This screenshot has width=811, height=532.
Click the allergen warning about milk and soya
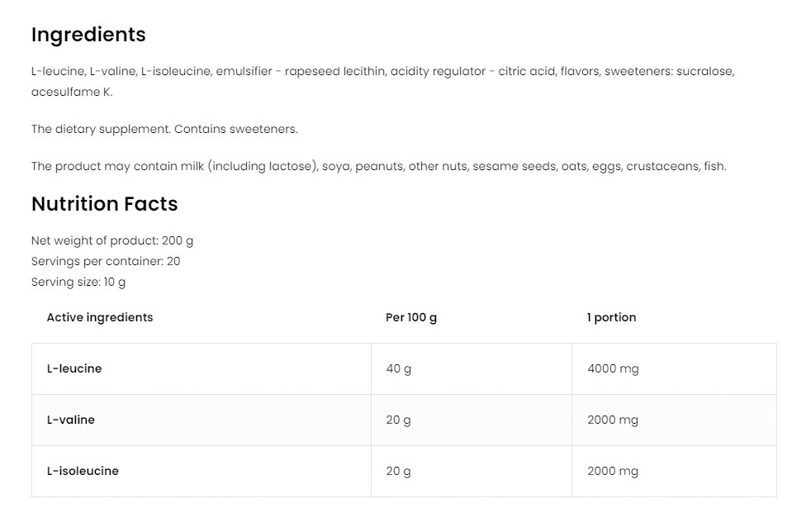[378, 166]
